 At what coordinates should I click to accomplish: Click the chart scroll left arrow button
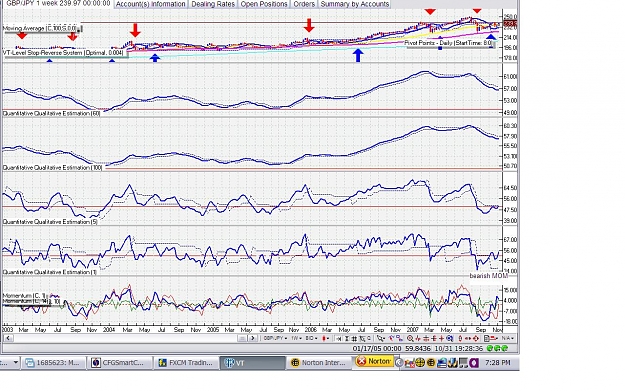point(8,338)
